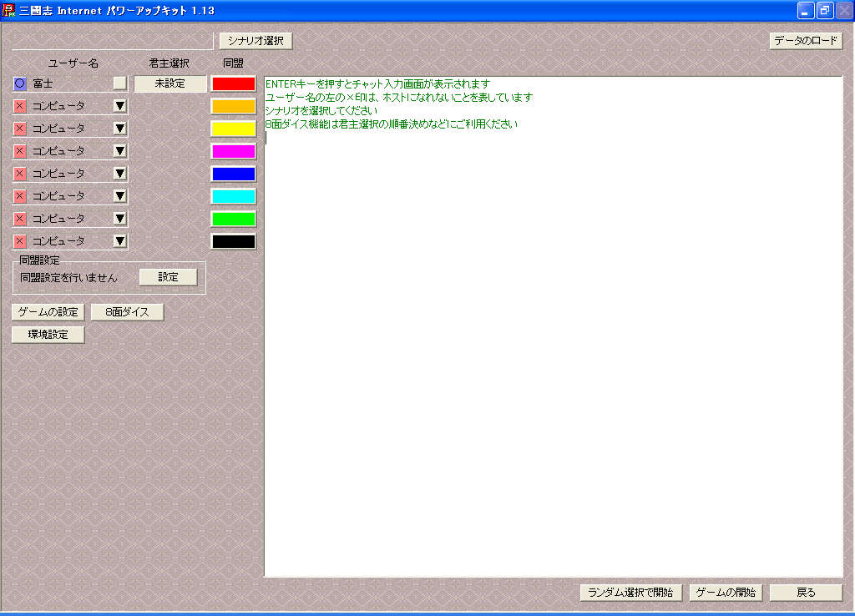The height and width of the screenshot is (616, 855).
Task: Click the red X icon beside the magenta swatch row
Action: tap(20, 151)
